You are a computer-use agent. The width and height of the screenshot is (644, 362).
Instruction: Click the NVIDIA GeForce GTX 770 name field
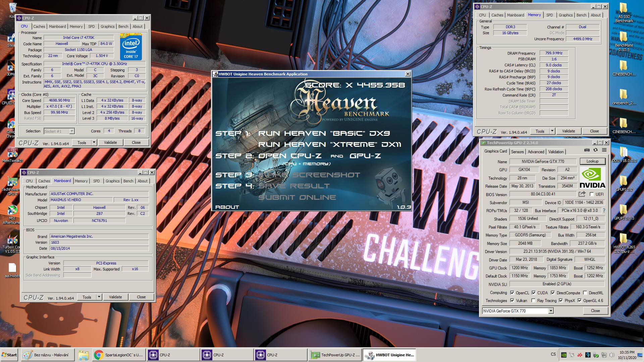tap(543, 162)
